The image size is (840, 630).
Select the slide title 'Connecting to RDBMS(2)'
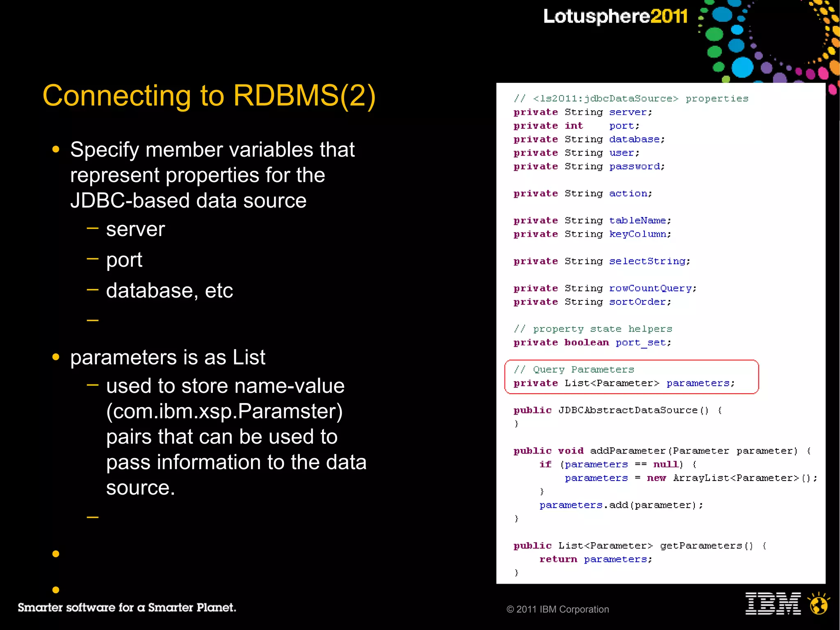(209, 96)
